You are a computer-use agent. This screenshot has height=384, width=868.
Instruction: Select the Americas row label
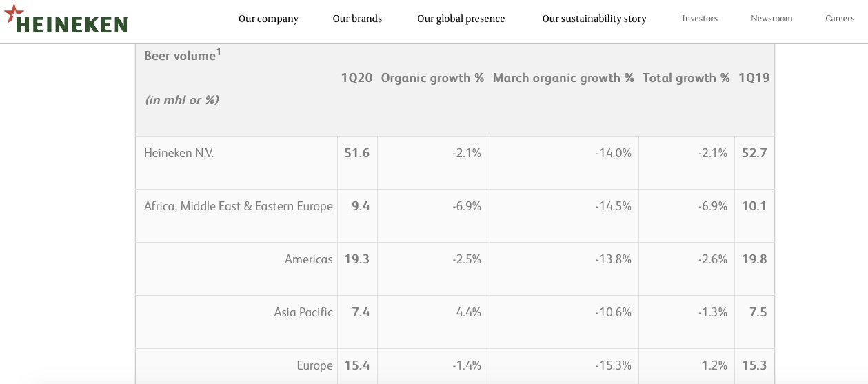pos(309,259)
